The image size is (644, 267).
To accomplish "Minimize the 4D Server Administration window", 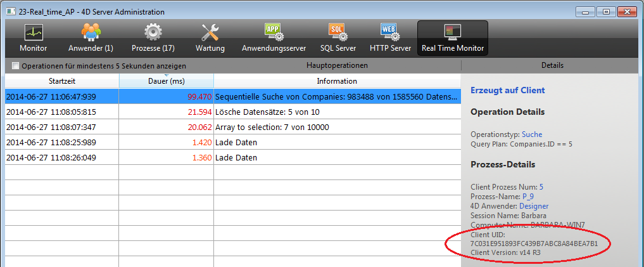I will pyautogui.click(x=586, y=12).
